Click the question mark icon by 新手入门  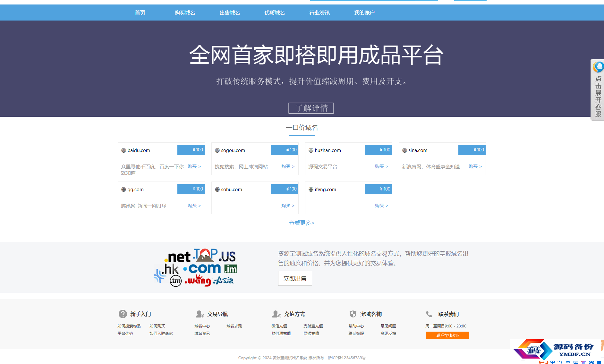(123, 314)
